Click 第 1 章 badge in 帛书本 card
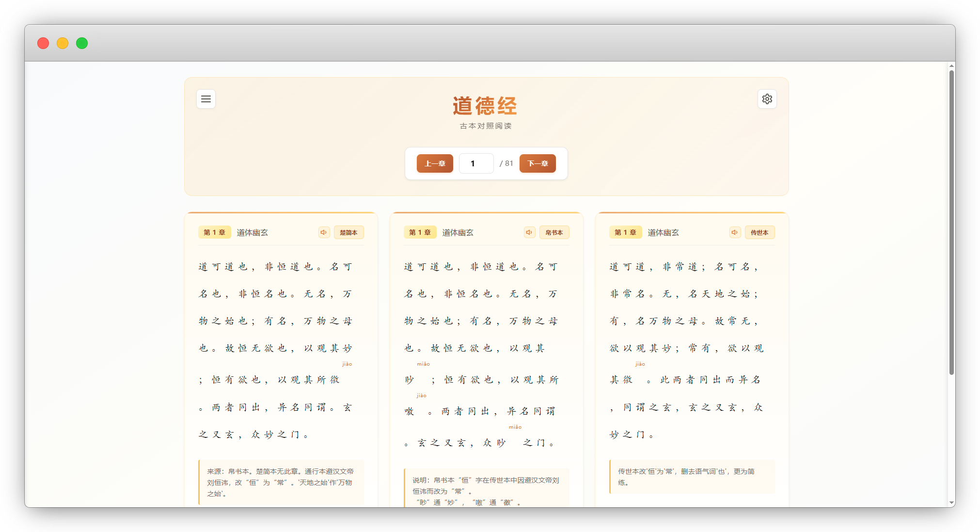Image resolution: width=980 pixels, height=532 pixels. pos(420,232)
